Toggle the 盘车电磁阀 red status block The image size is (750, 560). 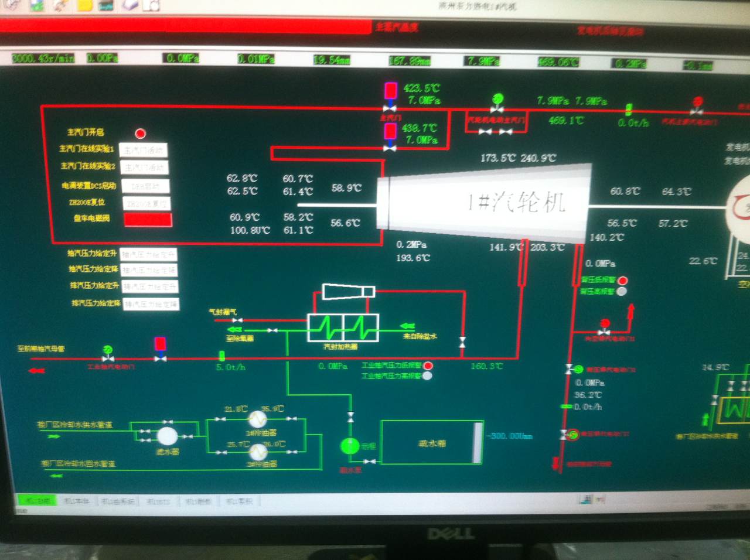(x=148, y=220)
